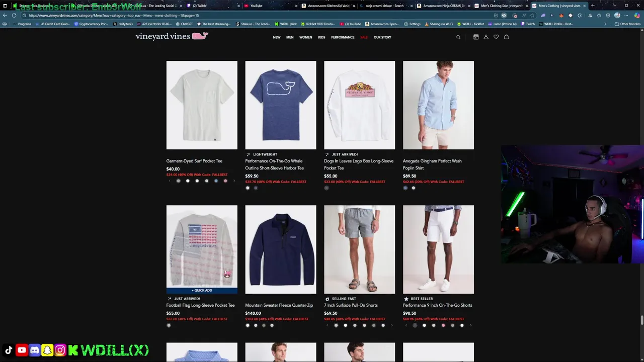Viewport: 644px width, 362px height.
Task: Open the Other favorites folder
Action: [x=627, y=24]
